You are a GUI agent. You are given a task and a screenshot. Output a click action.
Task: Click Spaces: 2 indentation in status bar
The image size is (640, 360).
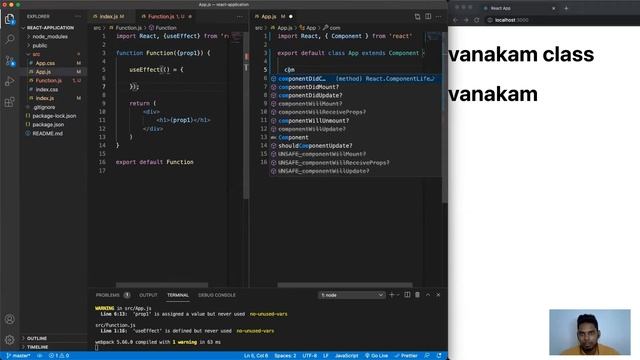point(285,356)
